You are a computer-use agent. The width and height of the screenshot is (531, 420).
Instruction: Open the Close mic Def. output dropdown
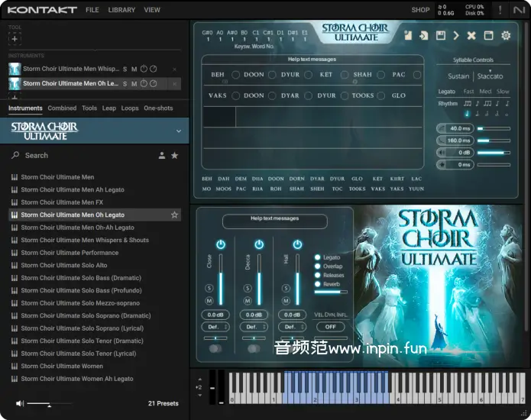pos(215,327)
